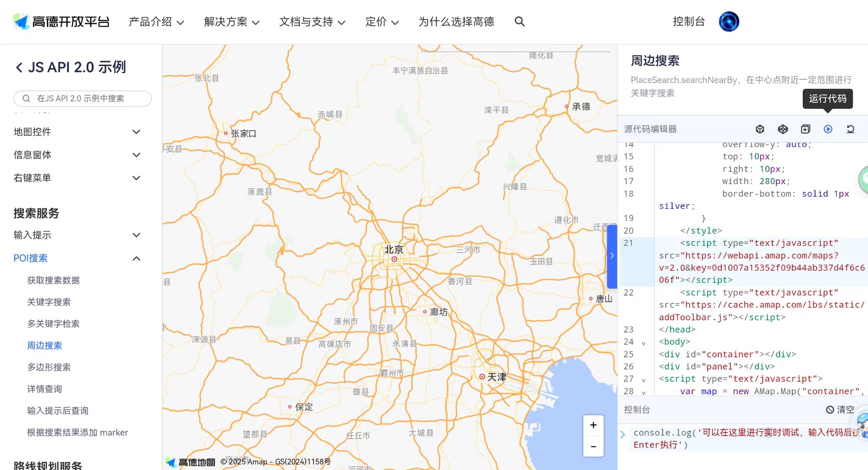Open the 产品介绍 dropdown menu

point(156,22)
